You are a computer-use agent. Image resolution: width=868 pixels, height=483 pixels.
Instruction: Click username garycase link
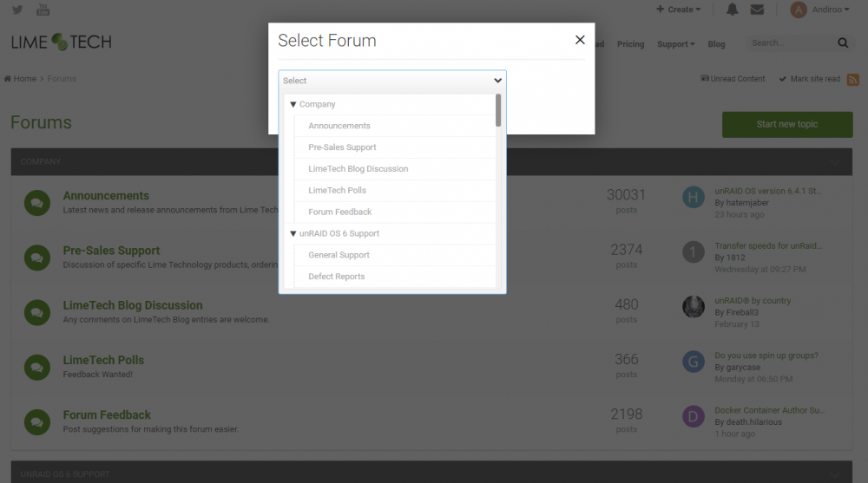pos(743,368)
